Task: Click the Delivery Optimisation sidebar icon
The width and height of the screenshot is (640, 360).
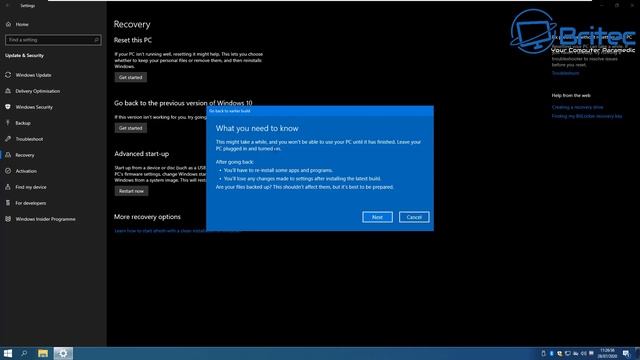Action: 8,91
